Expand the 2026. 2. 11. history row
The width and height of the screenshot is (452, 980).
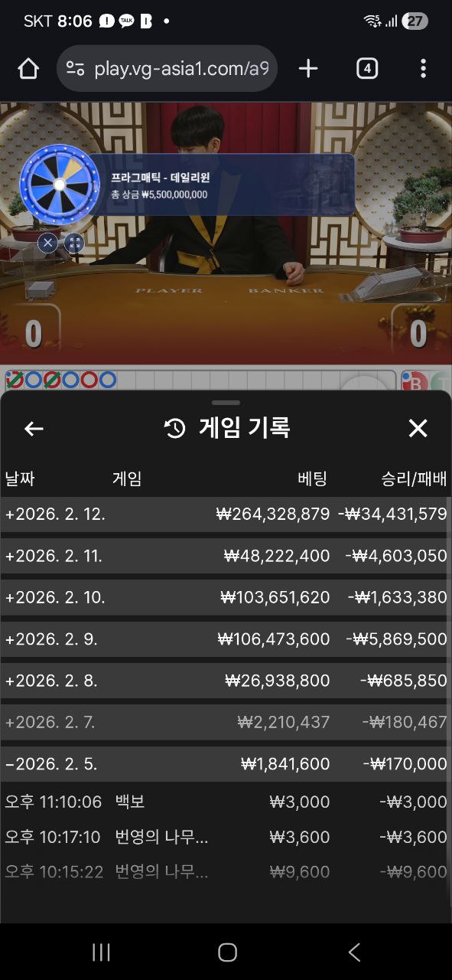[x=226, y=556]
